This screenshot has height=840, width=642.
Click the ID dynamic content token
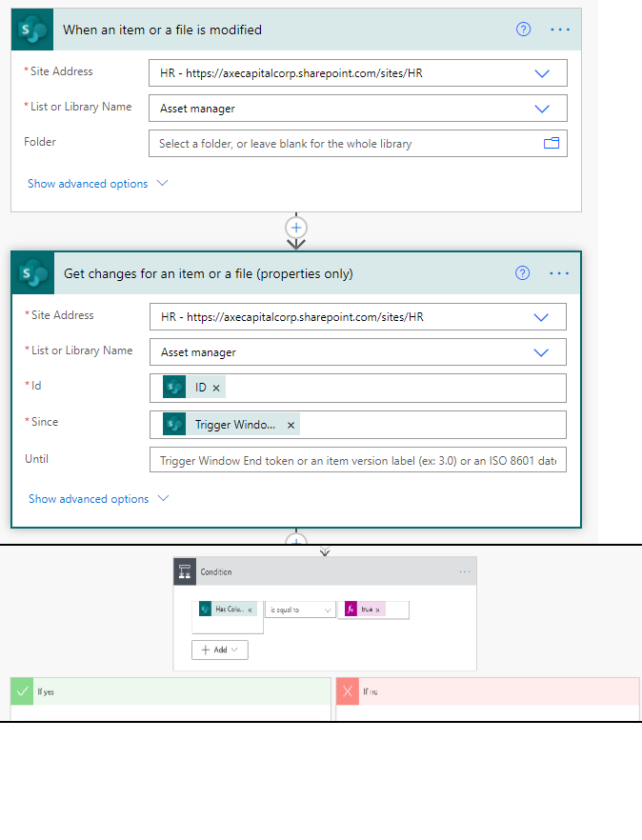point(194,388)
